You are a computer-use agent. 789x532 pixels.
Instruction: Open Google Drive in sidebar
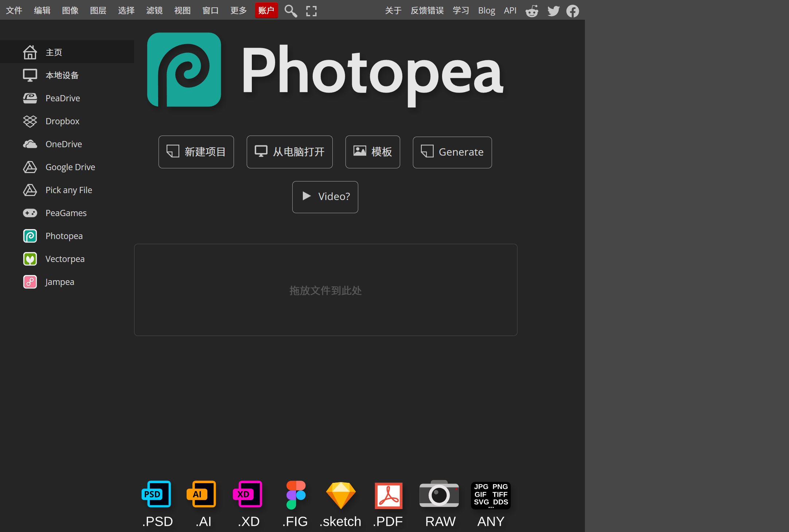point(67,167)
